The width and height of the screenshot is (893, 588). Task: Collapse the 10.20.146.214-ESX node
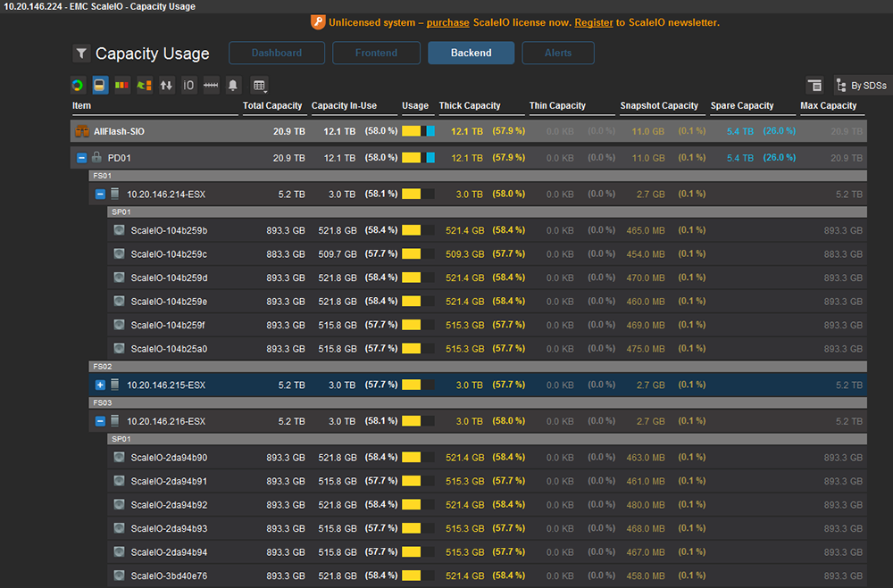[100, 195]
